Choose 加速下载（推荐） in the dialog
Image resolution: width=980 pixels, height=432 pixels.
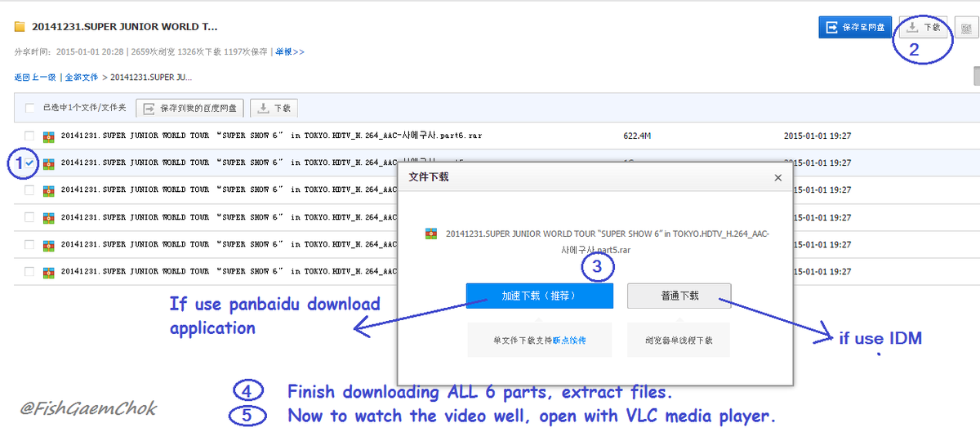pos(539,296)
